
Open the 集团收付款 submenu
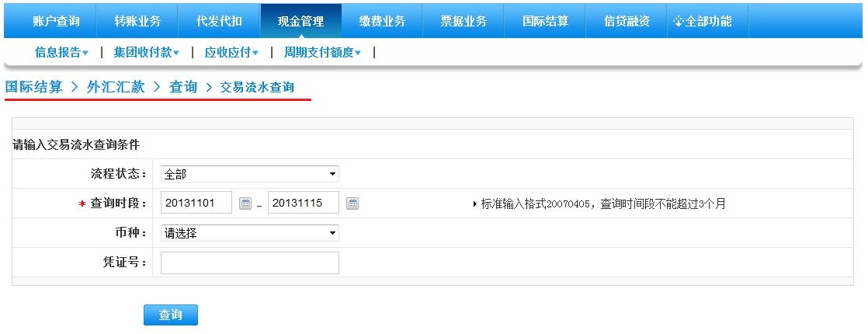[146, 53]
